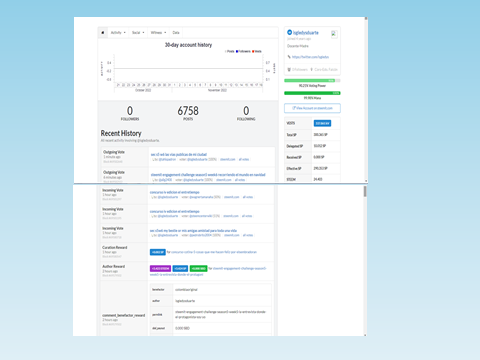480x360 pixels.
Task: Open Author Reward 'engagement challenge' post link
Action: pyautogui.click(x=208, y=271)
